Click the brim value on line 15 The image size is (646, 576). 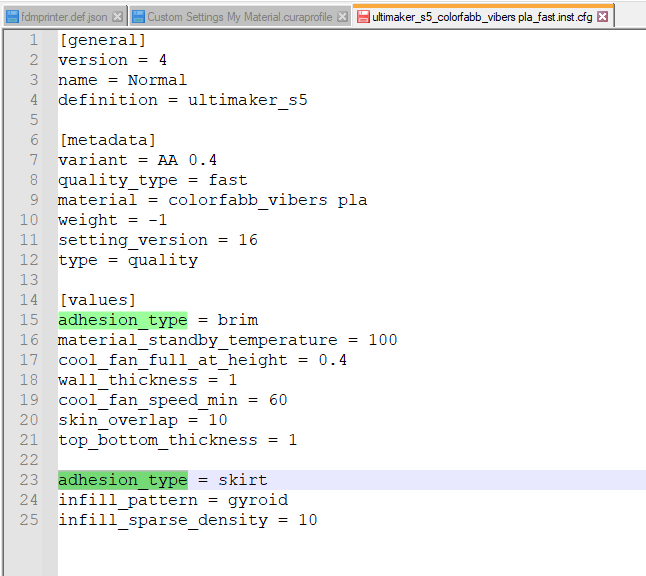(x=237, y=320)
